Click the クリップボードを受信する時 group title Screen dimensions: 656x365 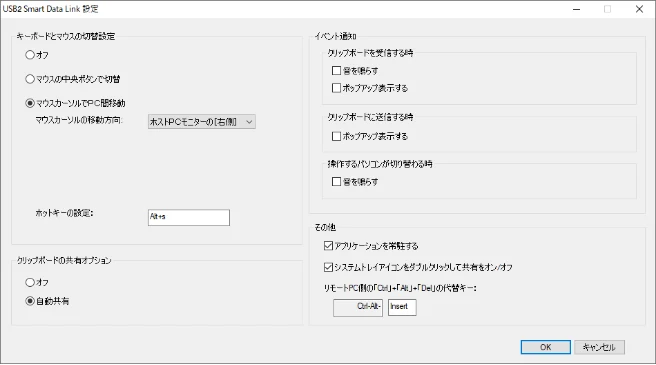(370, 53)
